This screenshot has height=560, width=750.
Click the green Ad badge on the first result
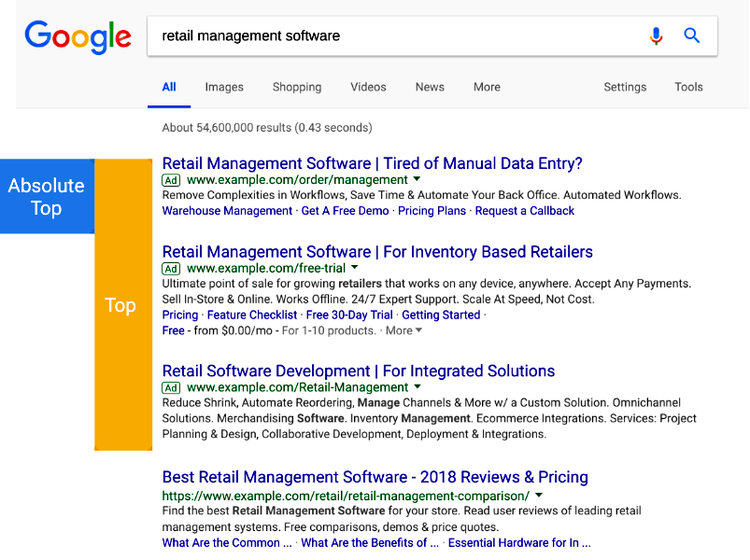click(x=171, y=179)
